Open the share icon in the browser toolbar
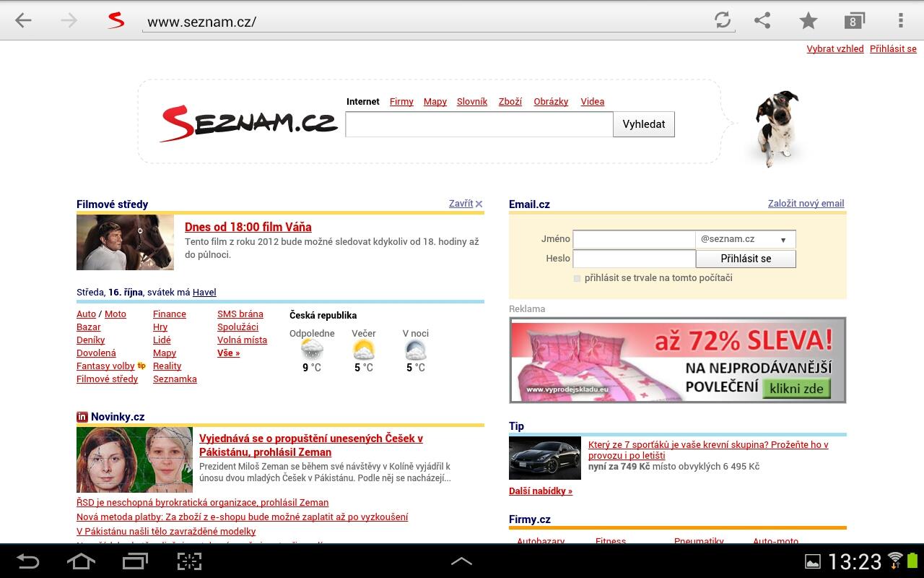Screen dimensions: 924x578 (x=762, y=20)
